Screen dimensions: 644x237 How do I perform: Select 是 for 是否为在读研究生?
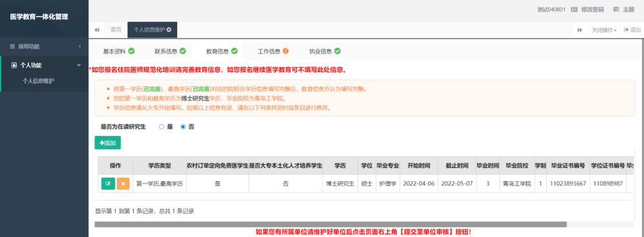[x=161, y=127]
